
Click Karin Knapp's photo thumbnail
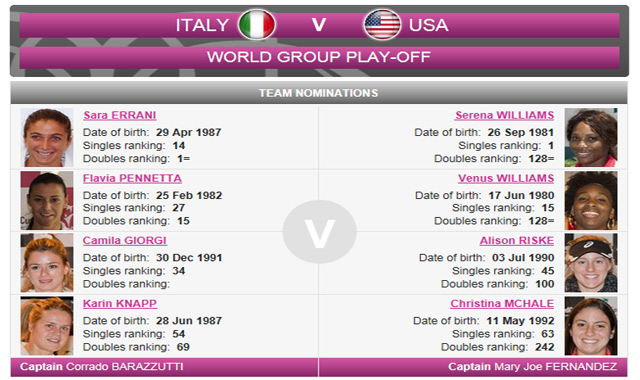point(47,326)
